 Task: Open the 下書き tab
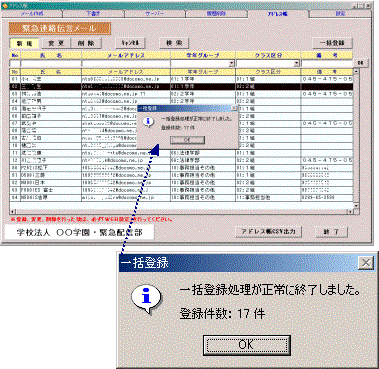93,14
